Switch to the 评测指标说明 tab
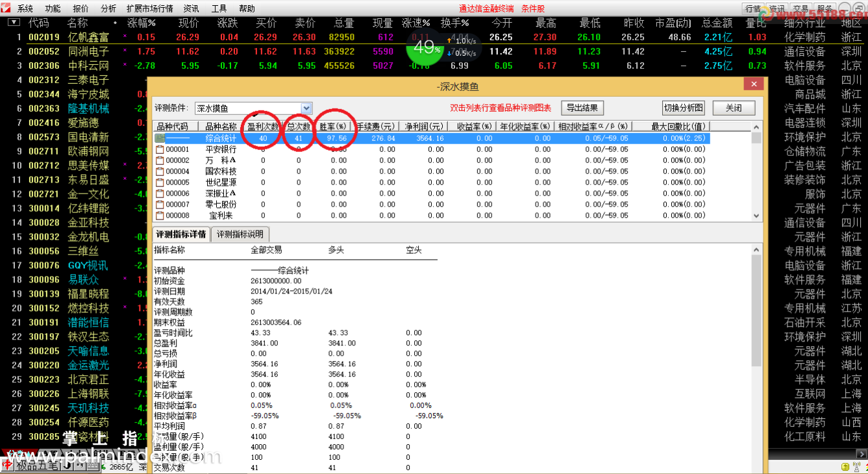This screenshot has width=868, height=474. (x=240, y=234)
